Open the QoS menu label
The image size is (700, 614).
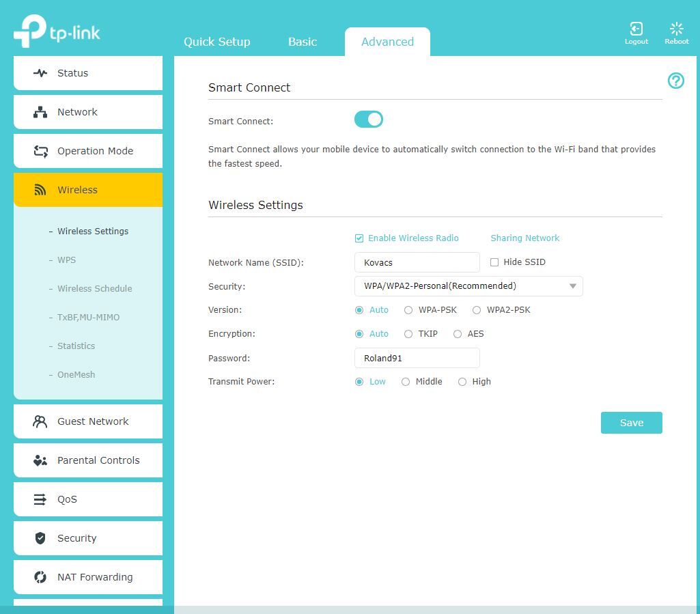click(x=67, y=499)
